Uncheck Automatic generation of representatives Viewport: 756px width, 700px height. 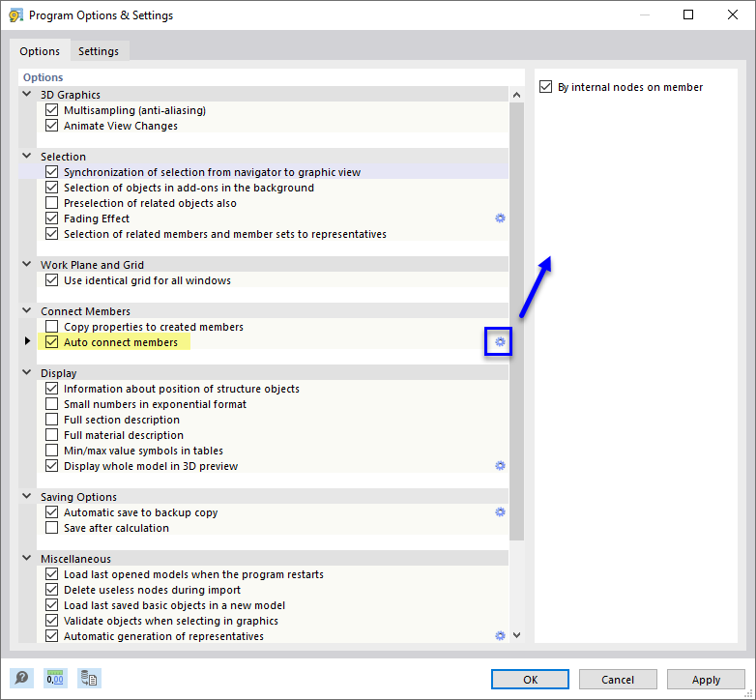(x=51, y=636)
